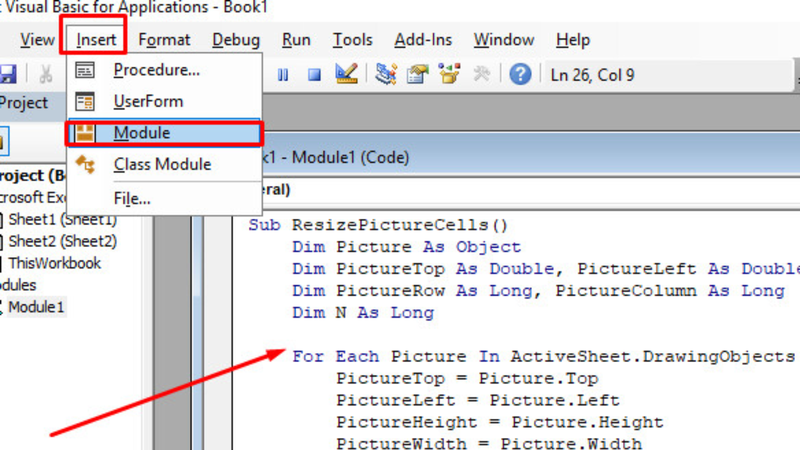Click PictureHeight = Picture.Height line
Screen dimensions: 800x450
click(x=499, y=422)
